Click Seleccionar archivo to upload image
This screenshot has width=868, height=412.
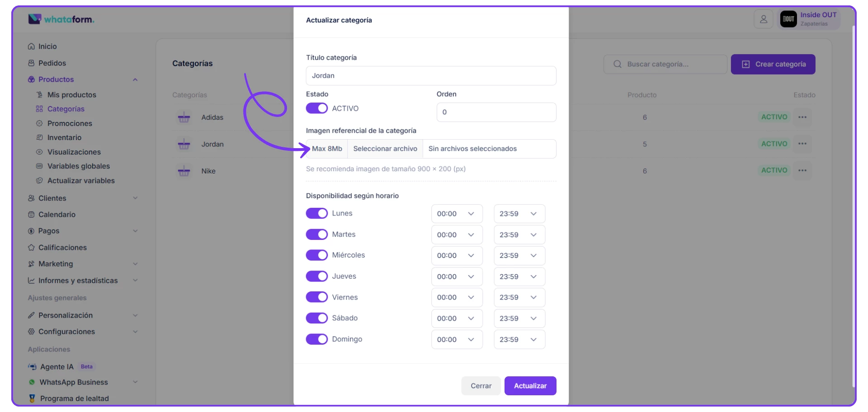385,149
